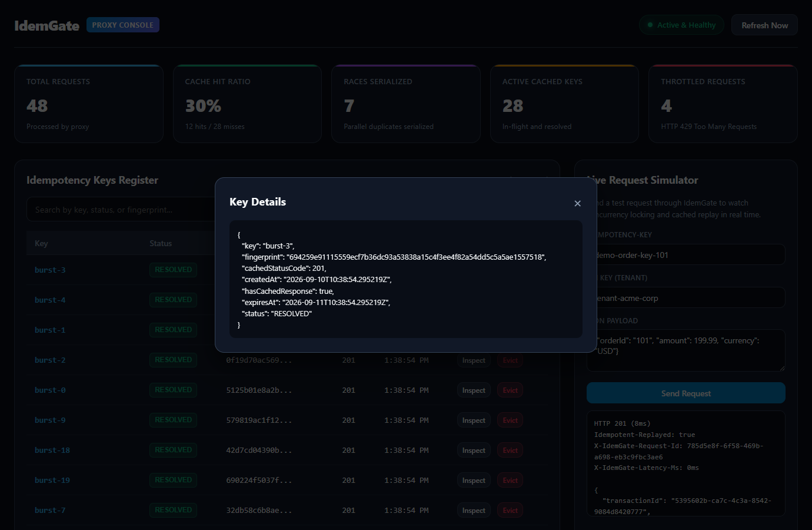Viewport: 812px width, 530px height.
Task: Open the burst-3 key link
Action: point(50,270)
